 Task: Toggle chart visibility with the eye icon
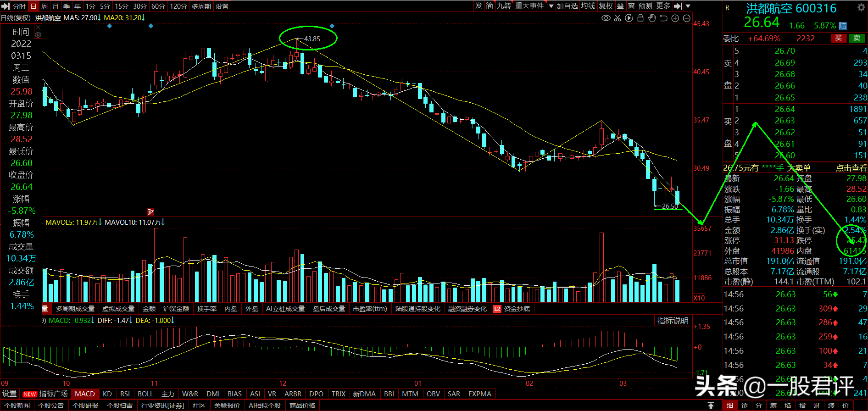pos(606,18)
